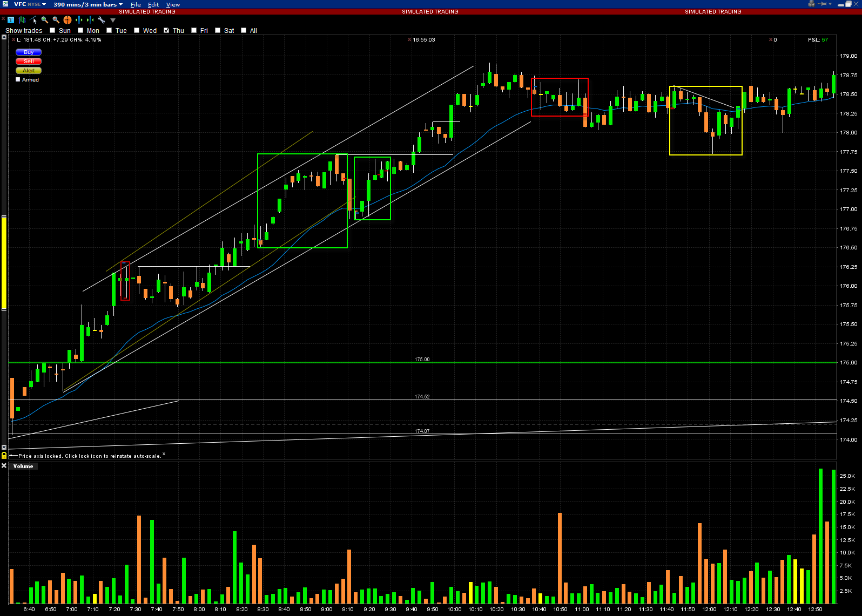This screenshot has height=616, width=862.
Task: Open the View menu
Action: coord(173,4)
